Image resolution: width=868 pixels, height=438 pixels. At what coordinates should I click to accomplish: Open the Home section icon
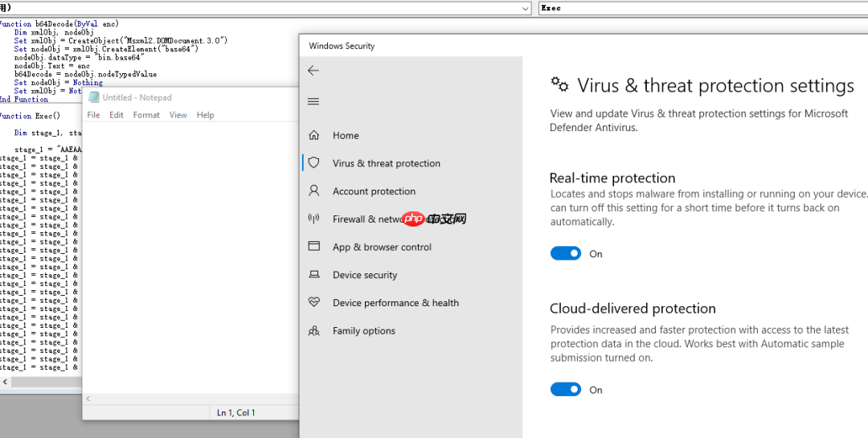pos(314,135)
